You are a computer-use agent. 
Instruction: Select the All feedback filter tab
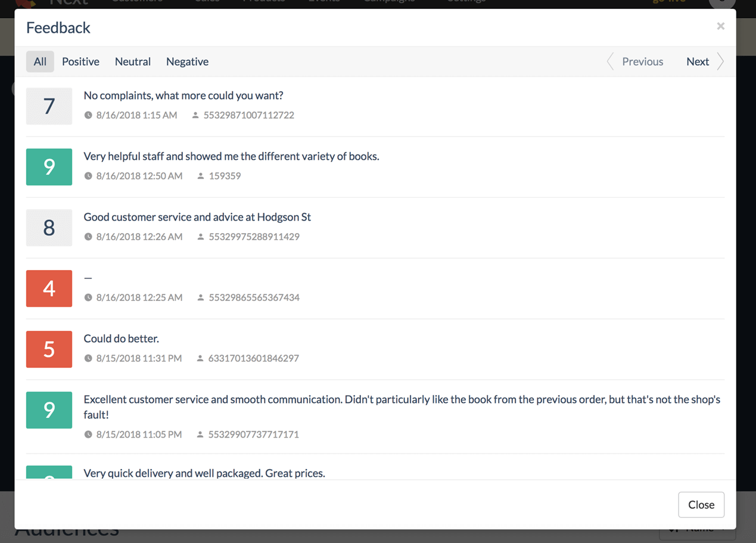point(40,61)
